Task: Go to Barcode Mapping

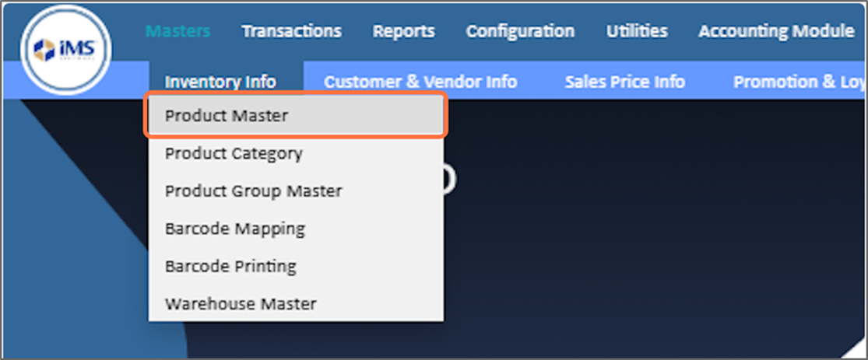Action: [x=234, y=229]
